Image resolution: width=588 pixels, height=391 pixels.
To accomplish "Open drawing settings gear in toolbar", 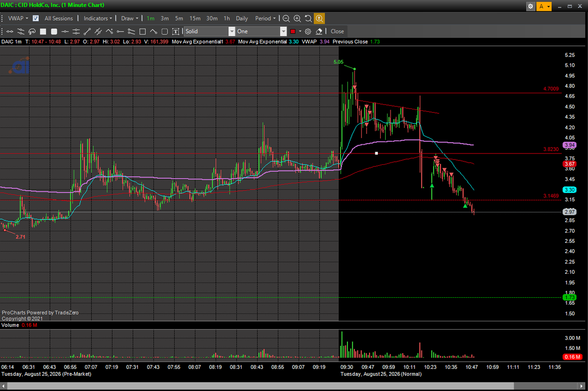I will 308,31.
